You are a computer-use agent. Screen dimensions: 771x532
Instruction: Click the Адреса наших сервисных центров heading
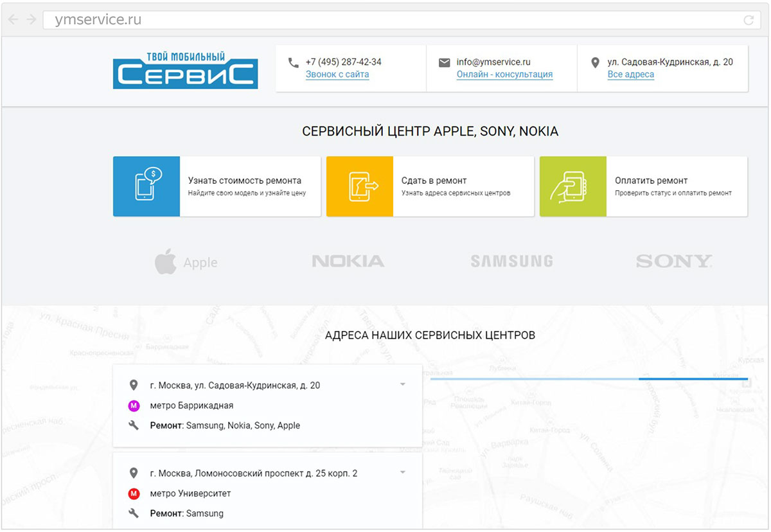tap(430, 335)
